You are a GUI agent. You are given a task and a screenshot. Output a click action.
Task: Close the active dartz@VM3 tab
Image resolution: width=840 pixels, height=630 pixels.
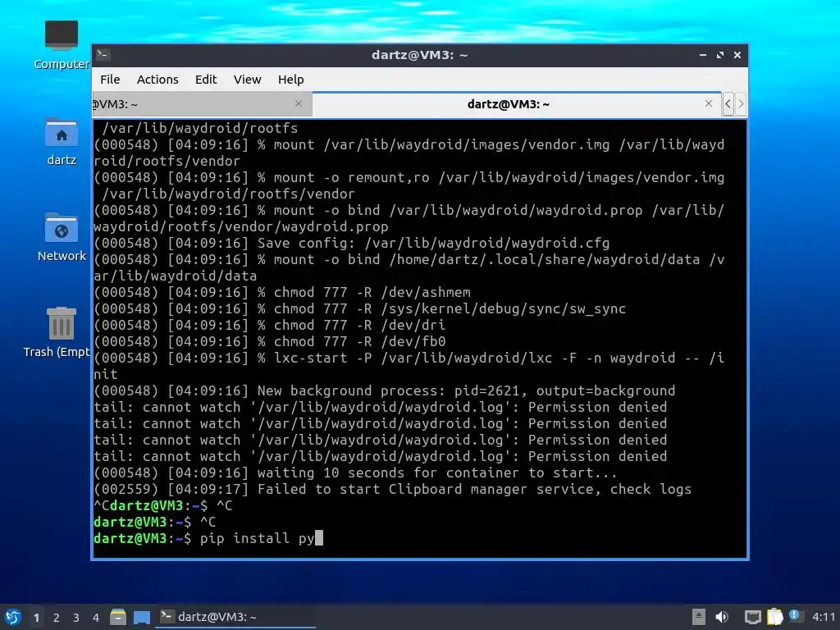[709, 103]
